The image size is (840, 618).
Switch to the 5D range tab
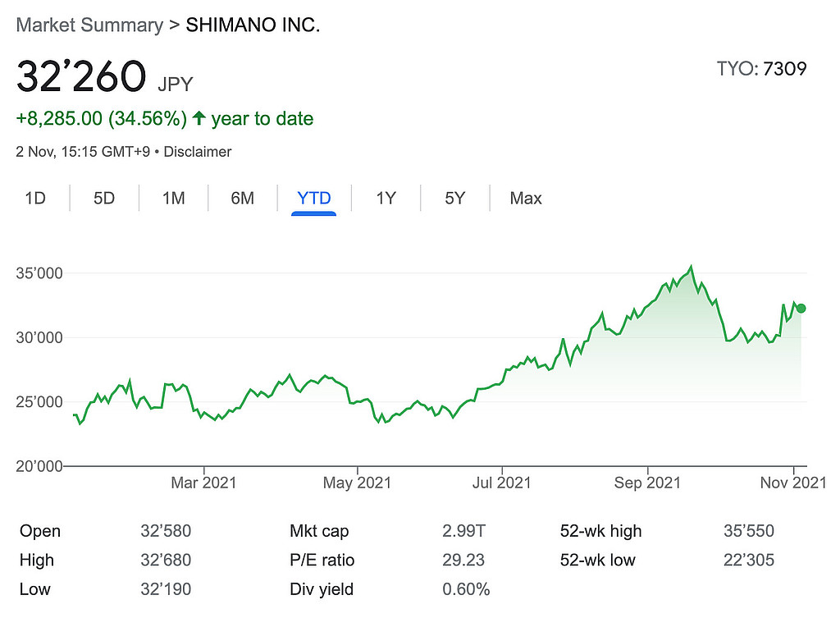pyautogui.click(x=104, y=198)
